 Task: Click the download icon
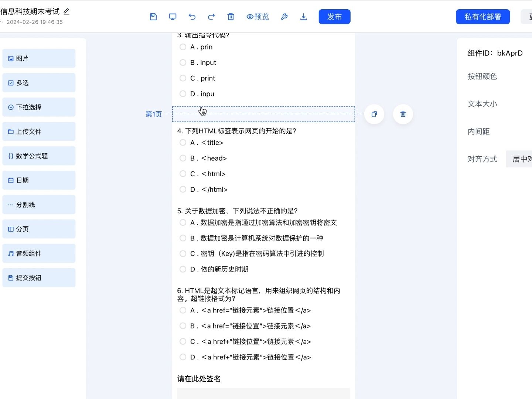[303, 17]
